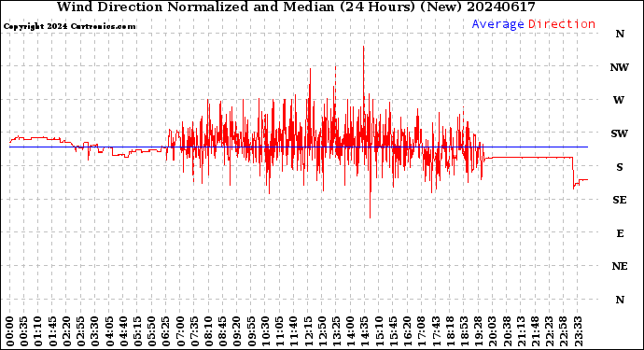The height and width of the screenshot is (350, 644).
Task: Click the 02:55 time axis label
Action: (x=81, y=331)
